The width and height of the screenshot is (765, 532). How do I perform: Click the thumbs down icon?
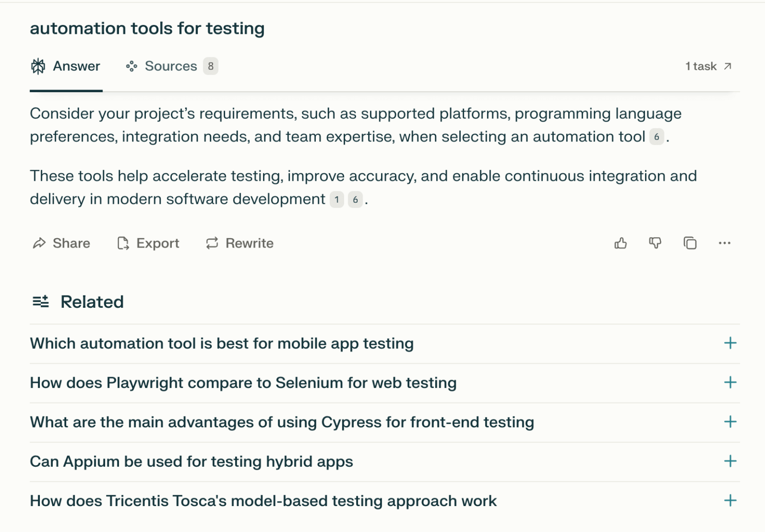click(x=655, y=243)
